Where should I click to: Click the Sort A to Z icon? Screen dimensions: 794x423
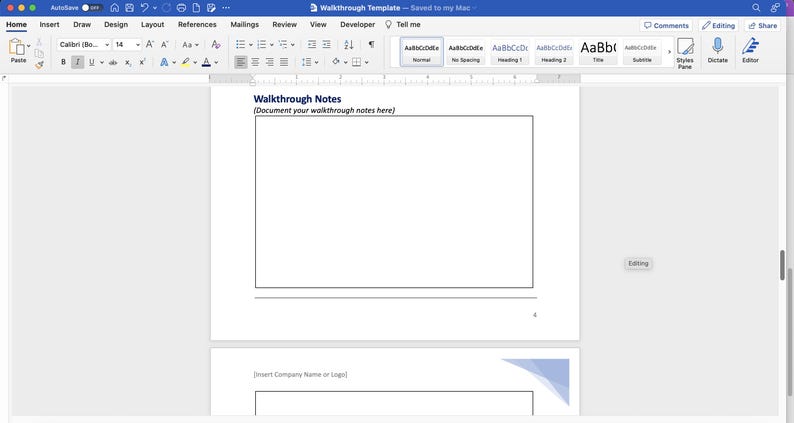[348, 45]
